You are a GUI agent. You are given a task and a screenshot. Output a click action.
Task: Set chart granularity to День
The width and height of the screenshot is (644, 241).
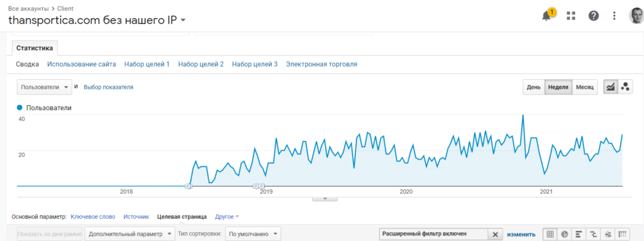[x=533, y=87]
